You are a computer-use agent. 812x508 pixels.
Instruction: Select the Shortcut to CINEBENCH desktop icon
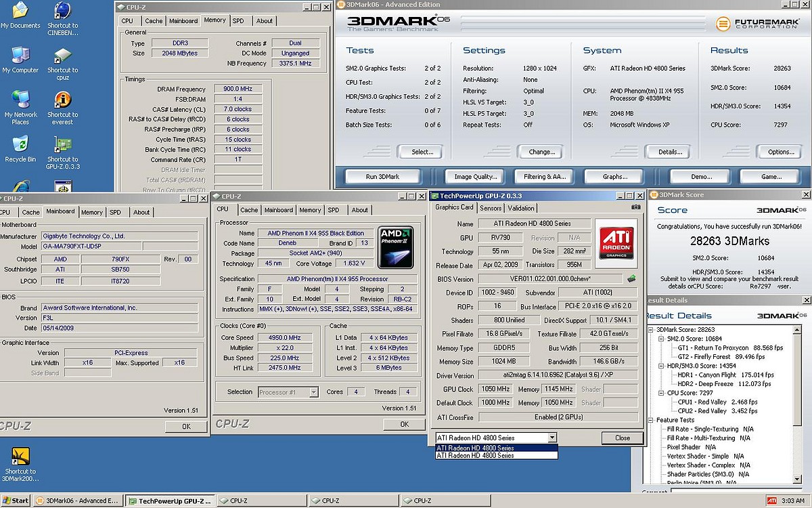tap(62, 12)
